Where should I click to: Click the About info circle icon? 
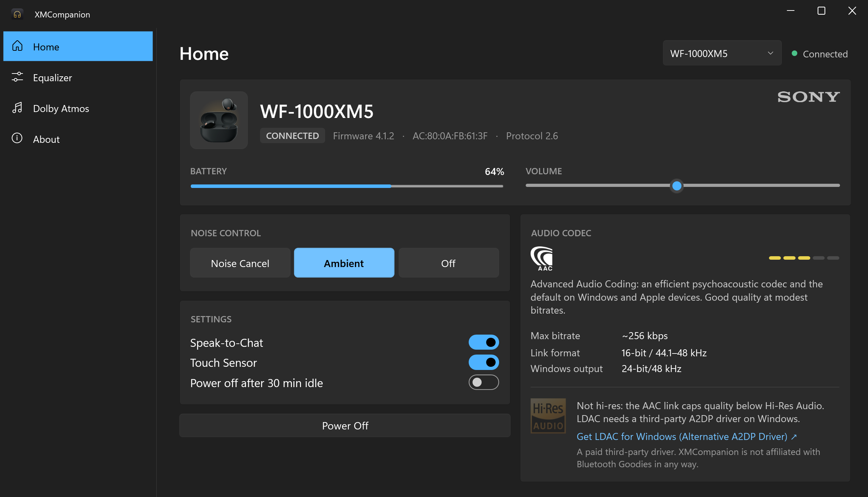coord(17,138)
